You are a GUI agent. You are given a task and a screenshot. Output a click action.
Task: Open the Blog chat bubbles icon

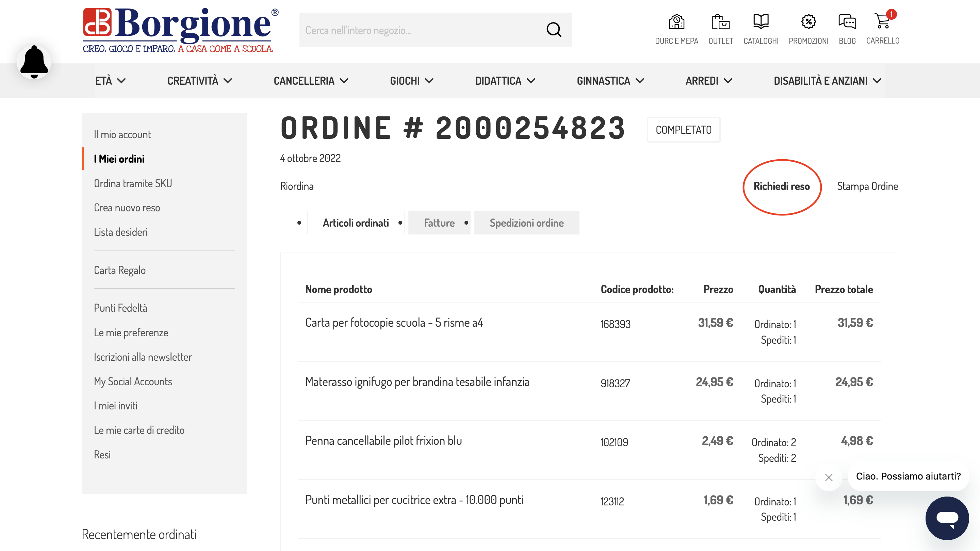[847, 22]
